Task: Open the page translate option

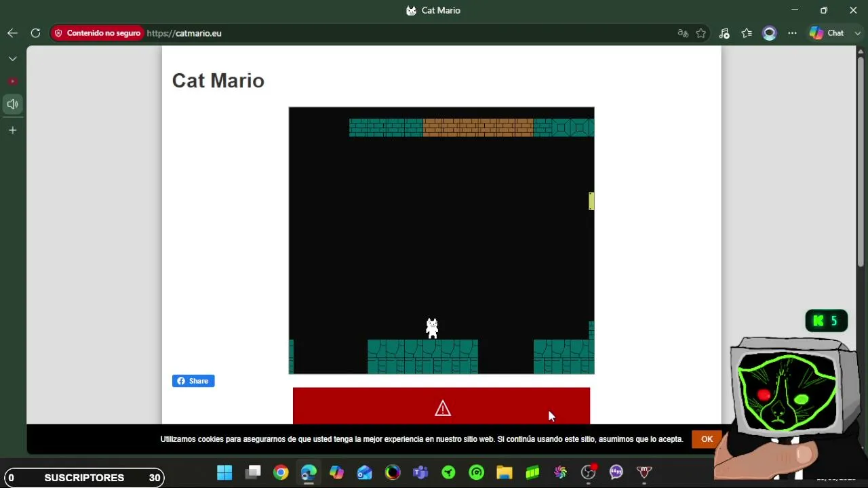Action: click(683, 33)
